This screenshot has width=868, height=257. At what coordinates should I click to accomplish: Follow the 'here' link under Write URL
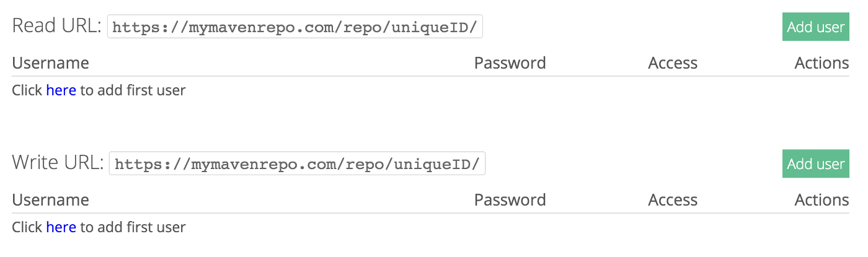[x=61, y=227]
